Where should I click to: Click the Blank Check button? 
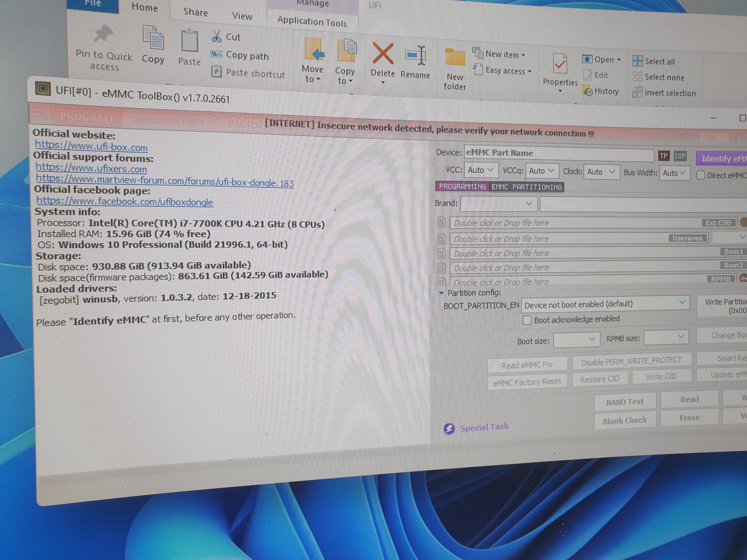[625, 420]
